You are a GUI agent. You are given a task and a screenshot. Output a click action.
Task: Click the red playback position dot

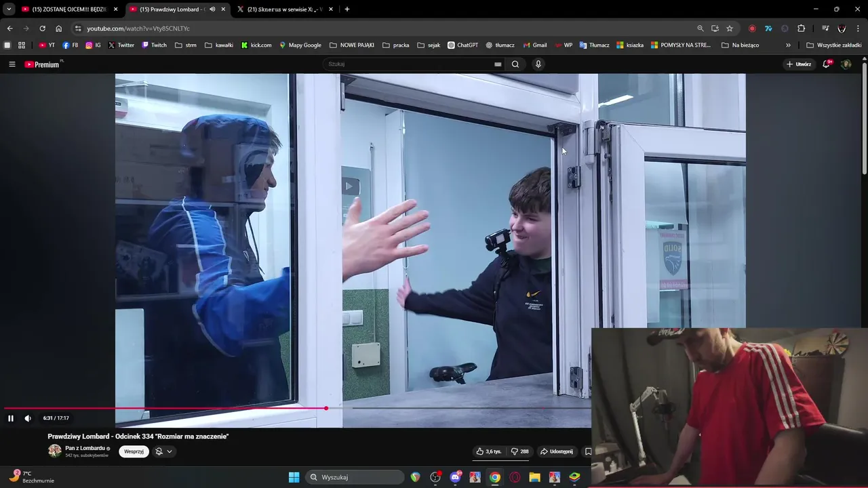pyautogui.click(x=326, y=408)
